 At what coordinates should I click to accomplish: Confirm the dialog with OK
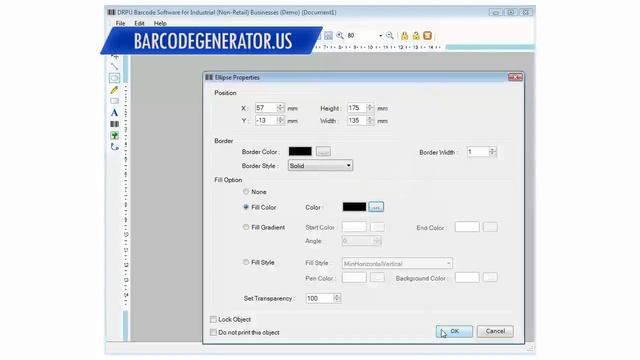pyautogui.click(x=454, y=331)
